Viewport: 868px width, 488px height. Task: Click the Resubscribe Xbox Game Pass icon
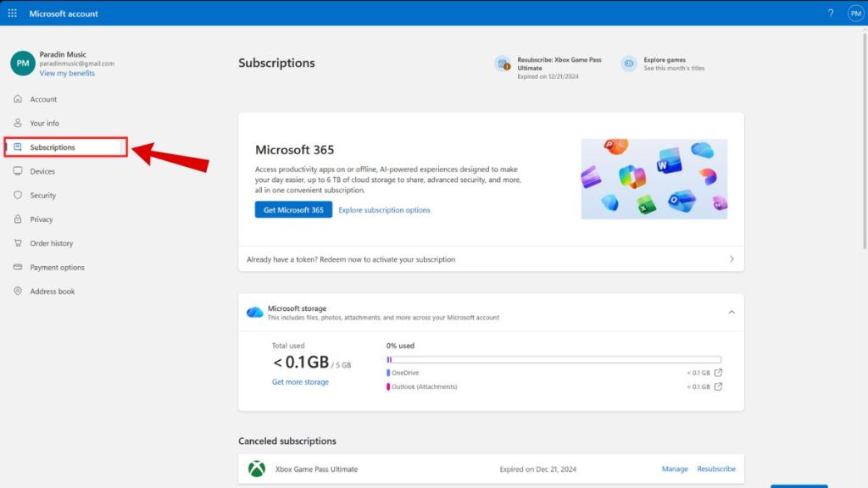(x=503, y=64)
